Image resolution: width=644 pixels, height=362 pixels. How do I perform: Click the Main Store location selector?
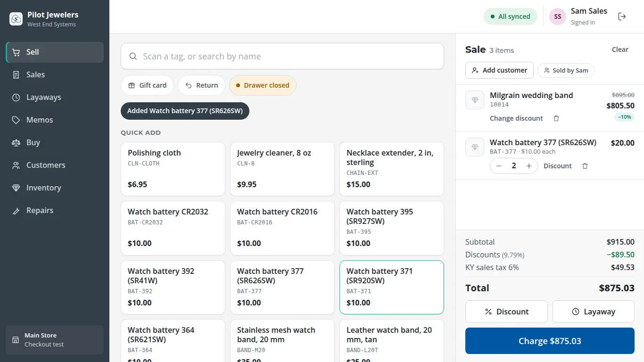pyautogui.click(x=55, y=340)
